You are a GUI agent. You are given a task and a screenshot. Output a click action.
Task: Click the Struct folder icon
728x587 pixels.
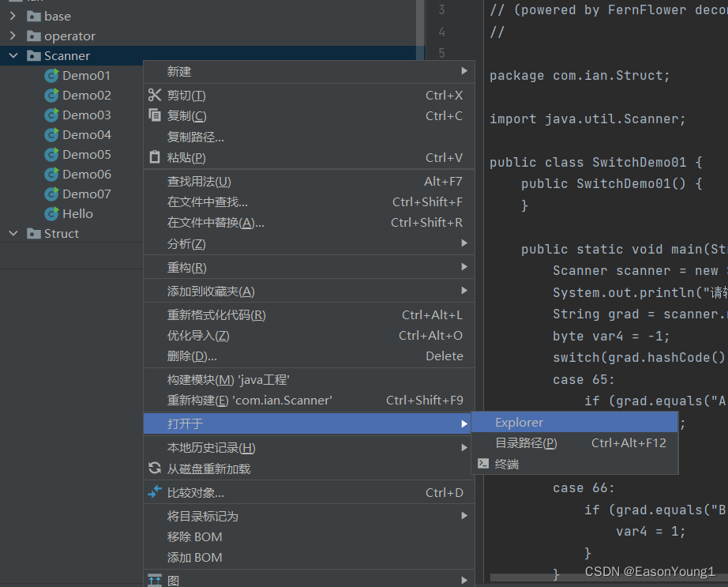coord(34,233)
